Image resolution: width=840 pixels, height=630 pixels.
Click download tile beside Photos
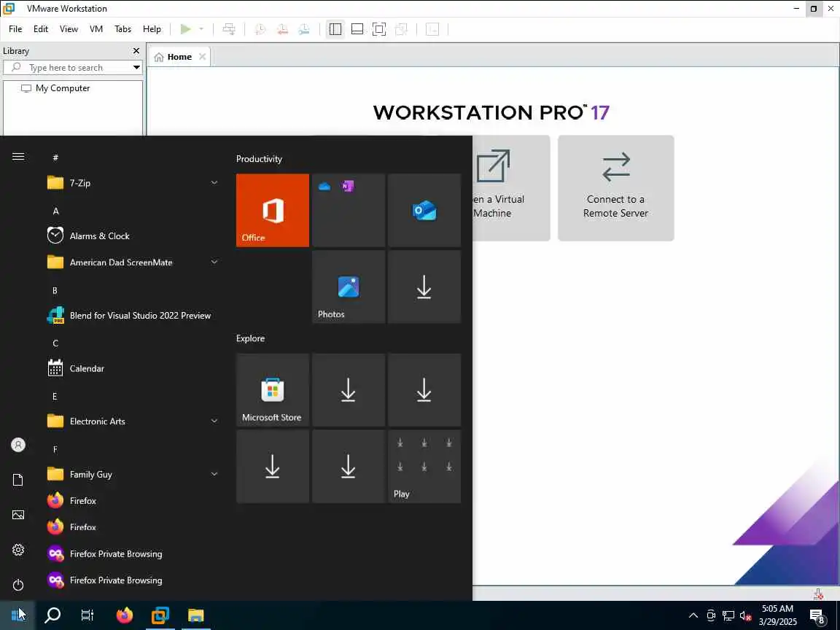pyautogui.click(x=424, y=287)
